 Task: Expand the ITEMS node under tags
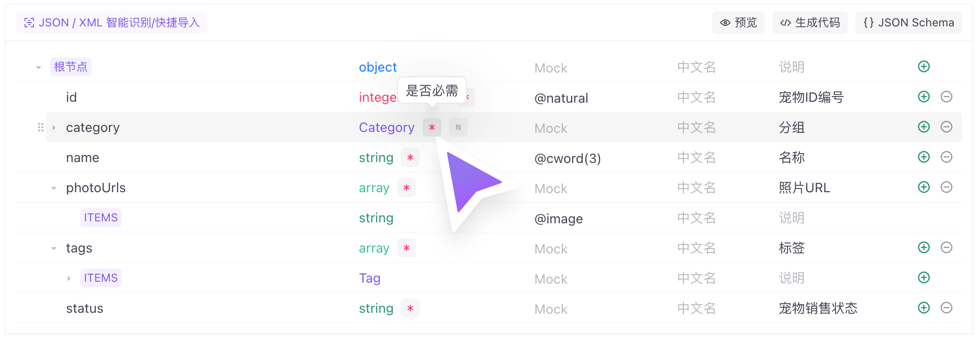point(69,278)
